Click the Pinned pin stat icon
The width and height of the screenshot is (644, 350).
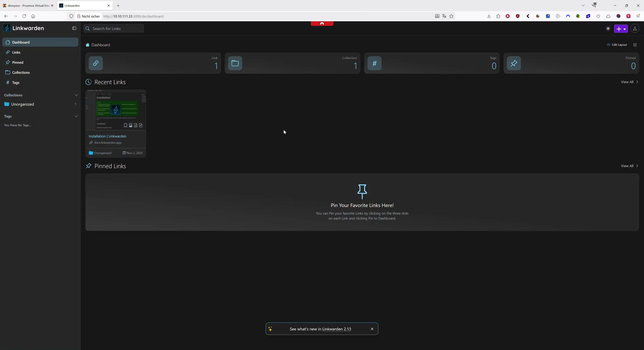(x=514, y=63)
